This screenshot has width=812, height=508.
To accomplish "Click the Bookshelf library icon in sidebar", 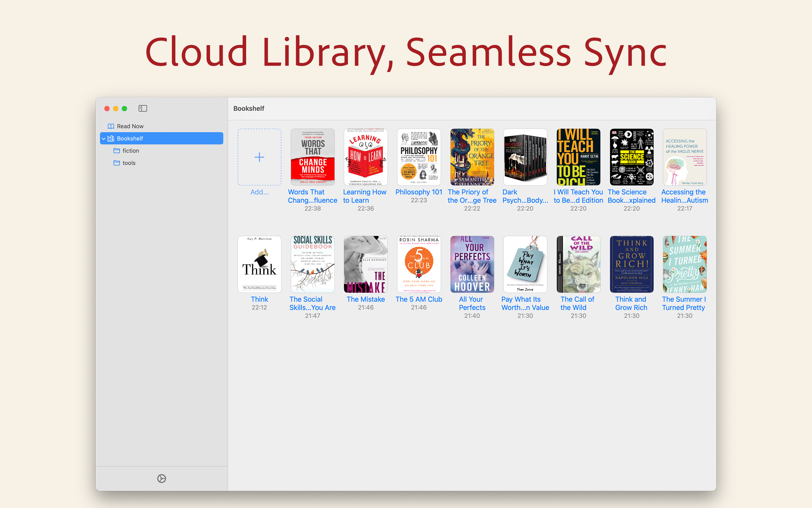I will pyautogui.click(x=111, y=138).
